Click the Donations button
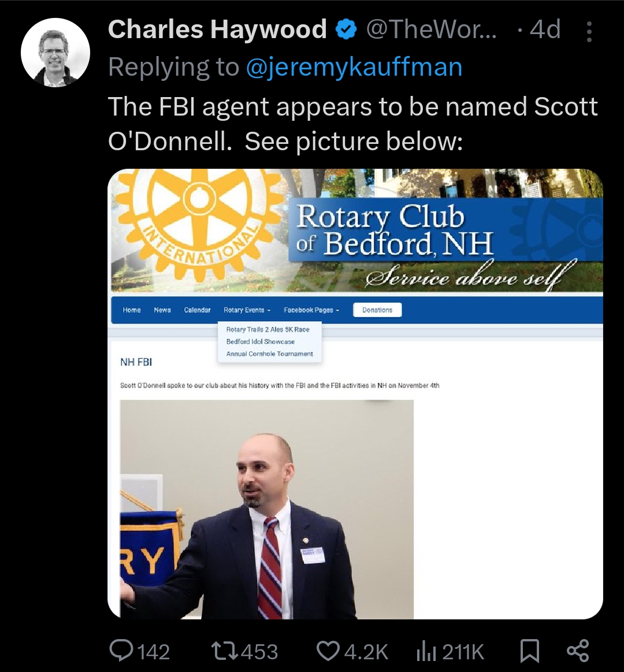 coord(377,310)
